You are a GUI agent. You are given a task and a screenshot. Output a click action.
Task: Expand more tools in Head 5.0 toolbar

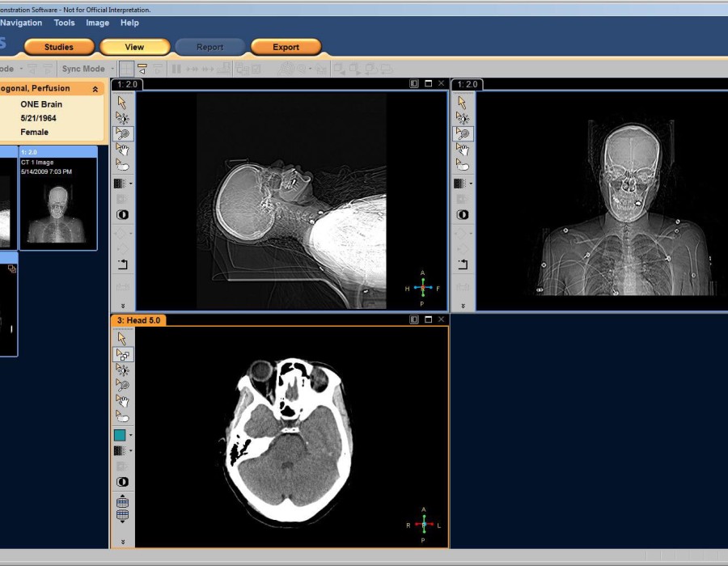pos(122,542)
